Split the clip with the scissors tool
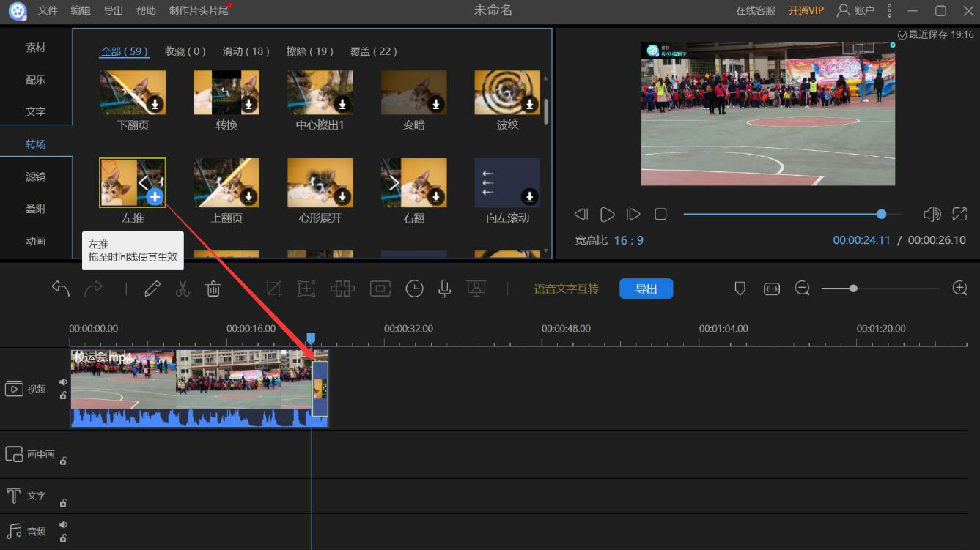The image size is (980, 550). click(183, 289)
